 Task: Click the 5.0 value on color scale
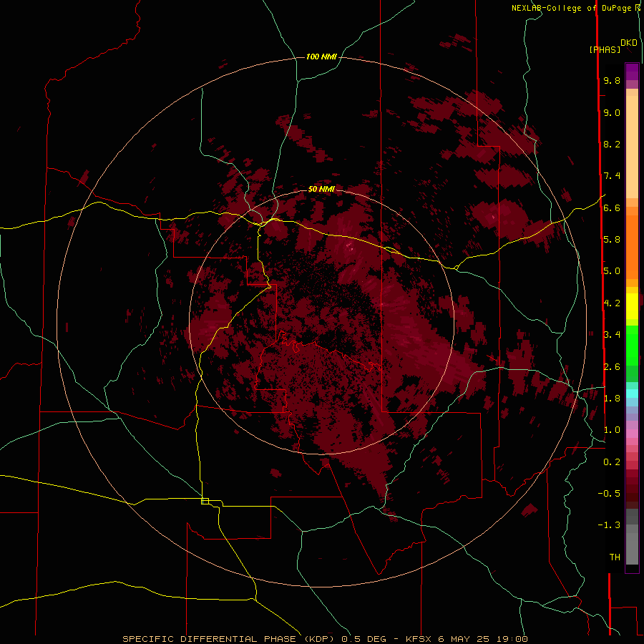612,271
